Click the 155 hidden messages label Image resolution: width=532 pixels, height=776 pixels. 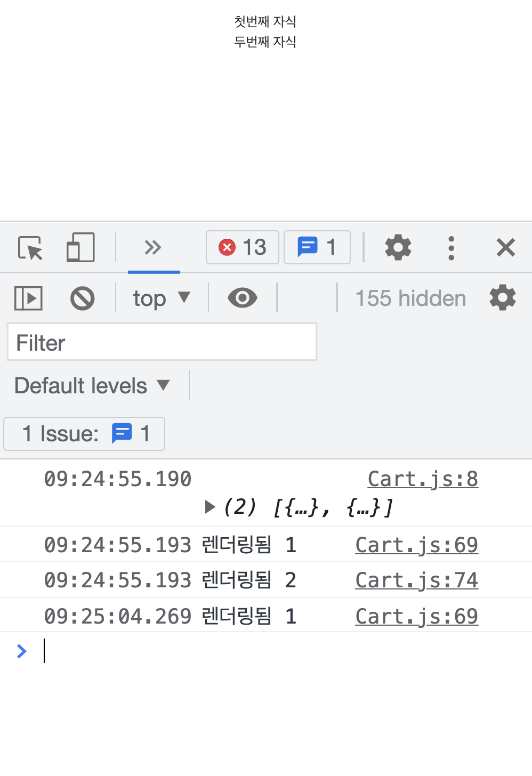pos(410,298)
